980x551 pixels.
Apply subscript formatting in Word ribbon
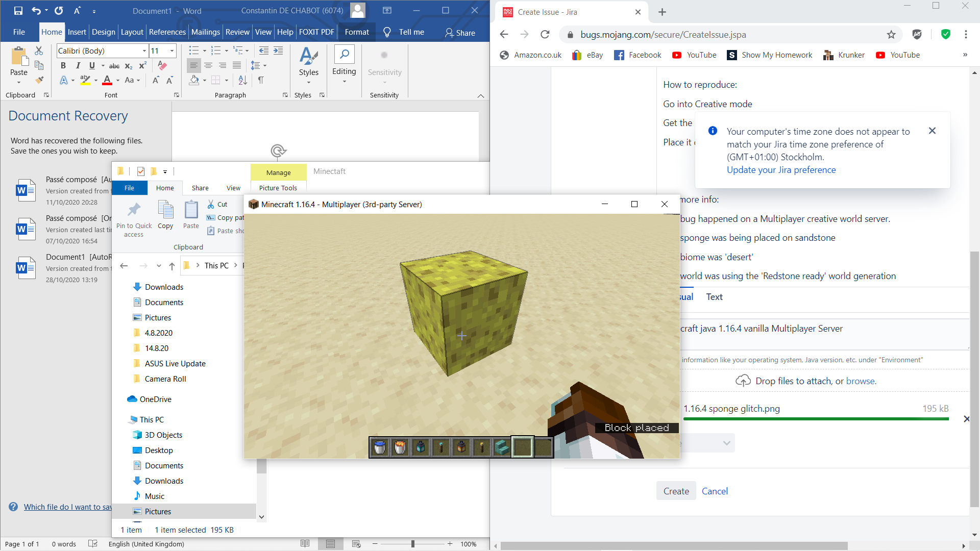coord(129,66)
